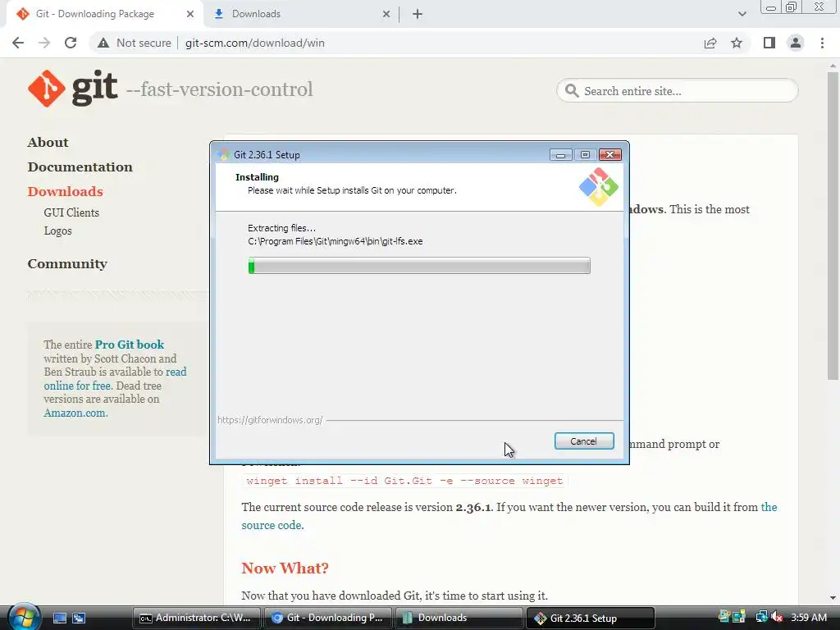Bookmark this page with the star
Image resolution: width=840 pixels, height=630 pixels.
click(x=737, y=43)
